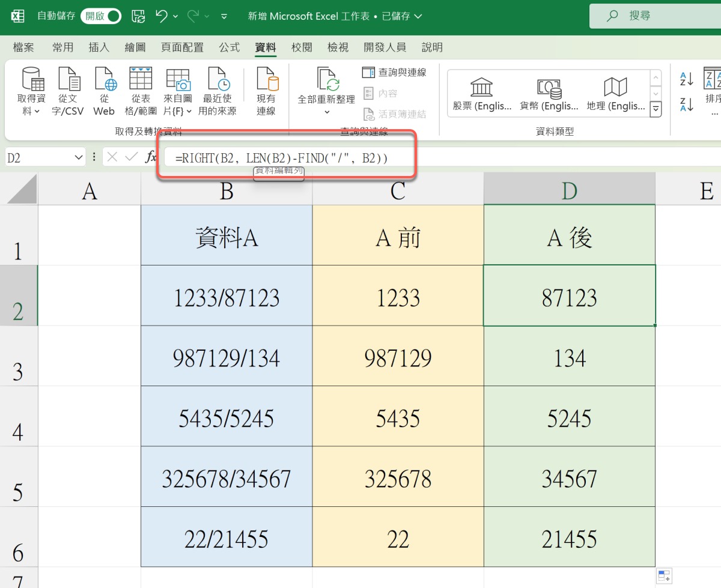Viewport: 721px width, 588px height.
Task: Click the 查詢與連線 button
Action: [395, 73]
